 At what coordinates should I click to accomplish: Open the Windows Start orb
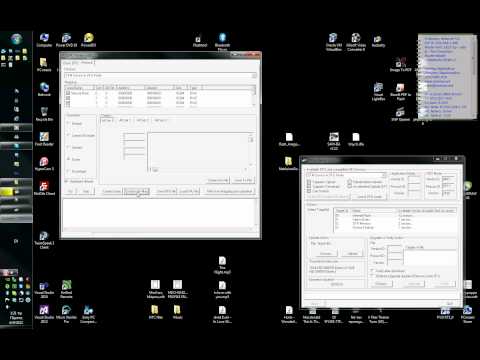(16, 39)
